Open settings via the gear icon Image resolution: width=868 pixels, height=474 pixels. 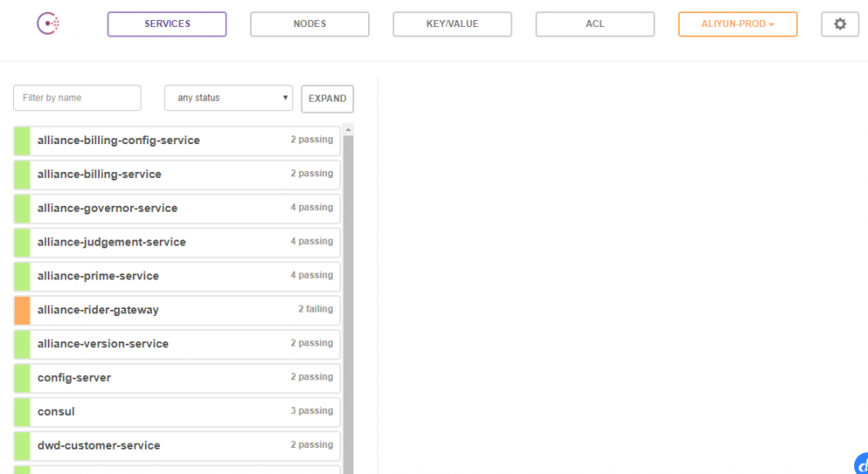point(839,24)
